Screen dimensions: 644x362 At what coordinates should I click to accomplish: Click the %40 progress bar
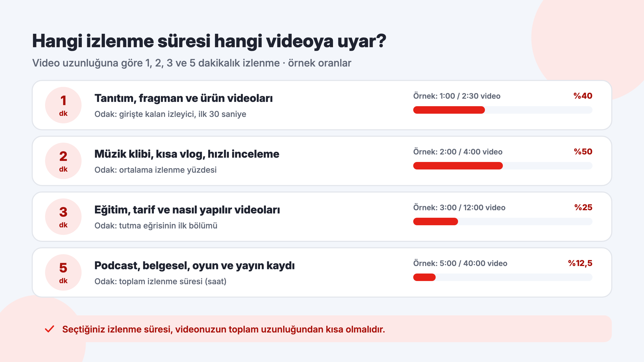tap(503, 110)
